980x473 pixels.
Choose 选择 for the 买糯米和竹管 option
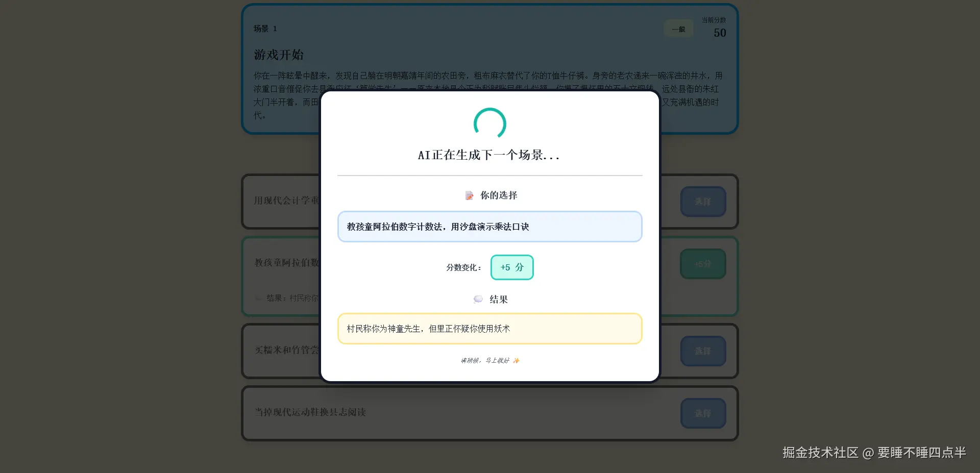click(703, 351)
